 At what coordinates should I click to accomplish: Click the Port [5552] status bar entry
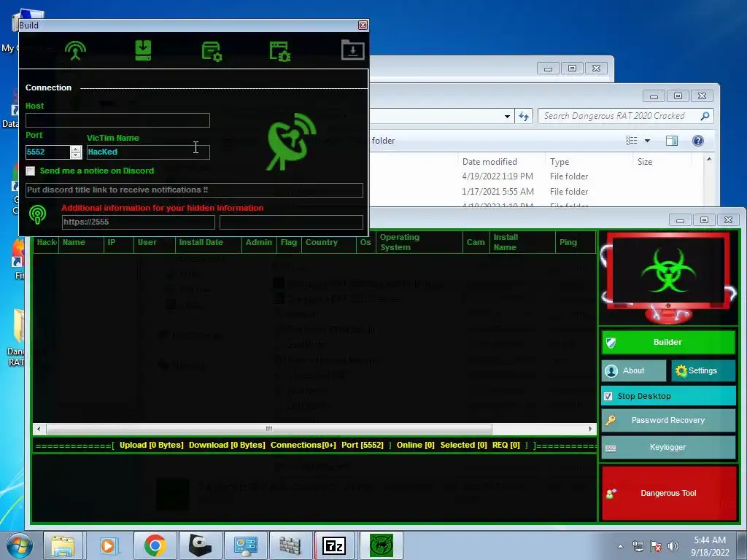[363, 446]
